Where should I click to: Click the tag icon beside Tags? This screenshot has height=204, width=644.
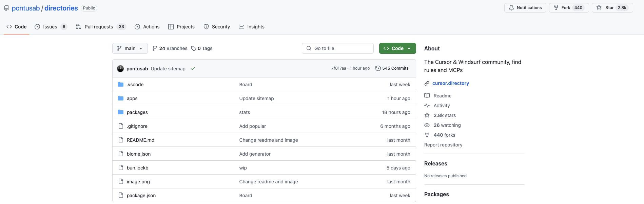pyautogui.click(x=194, y=48)
